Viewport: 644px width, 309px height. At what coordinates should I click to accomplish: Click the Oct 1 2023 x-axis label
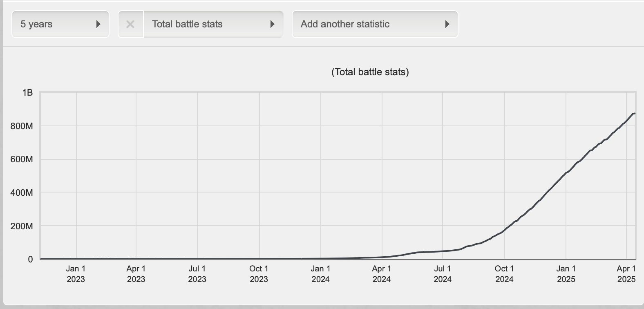coord(259,274)
